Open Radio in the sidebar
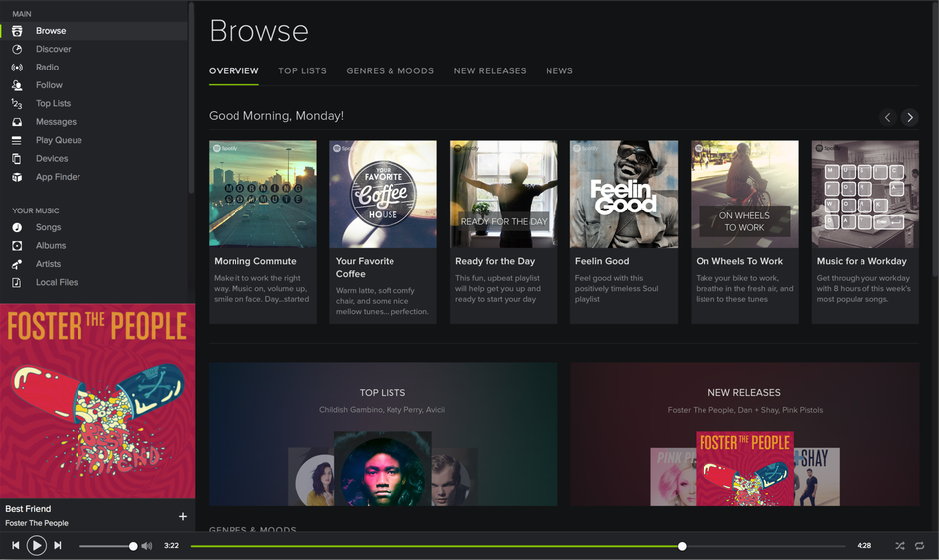939x560 pixels. (47, 68)
